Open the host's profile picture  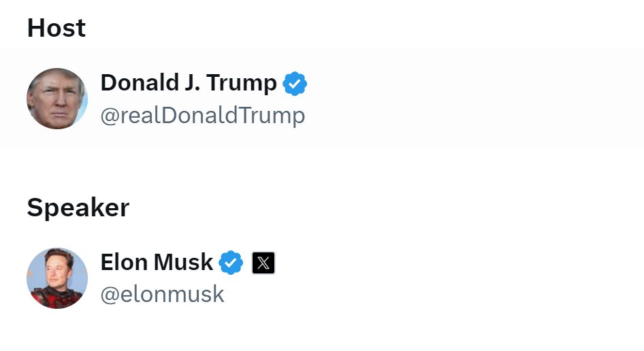(x=57, y=99)
